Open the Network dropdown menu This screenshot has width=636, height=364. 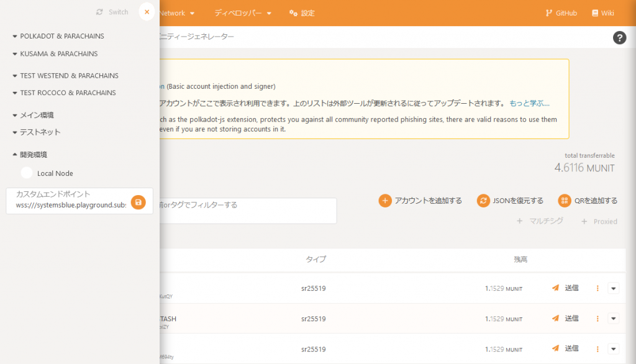pyautogui.click(x=176, y=13)
